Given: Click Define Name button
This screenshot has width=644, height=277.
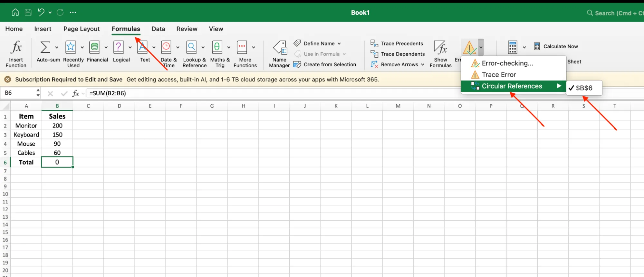Looking at the screenshot, I should [x=317, y=43].
